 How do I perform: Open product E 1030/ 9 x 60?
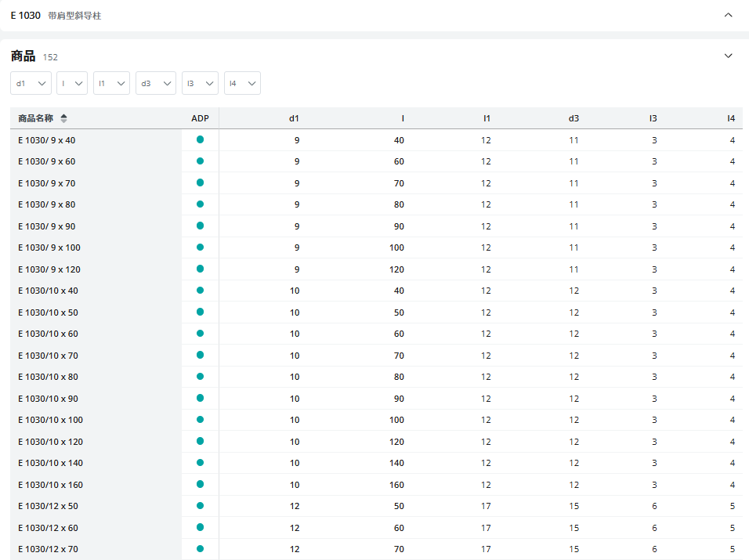[x=47, y=161]
